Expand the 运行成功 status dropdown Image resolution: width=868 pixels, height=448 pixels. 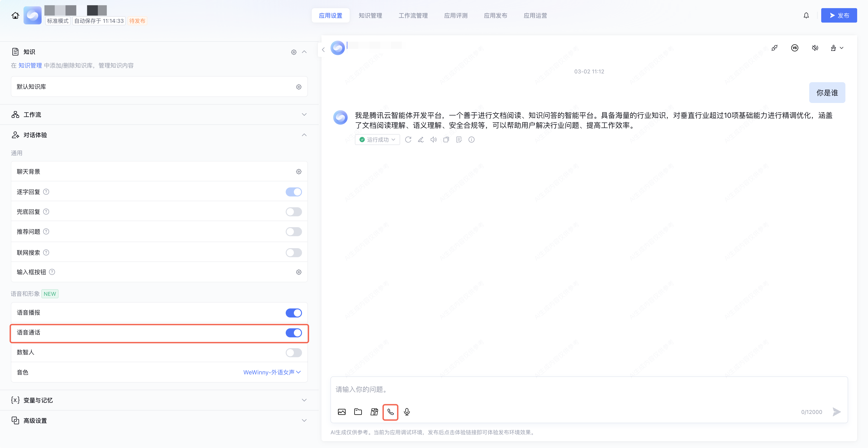pyautogui.click(x=377, y=139)
